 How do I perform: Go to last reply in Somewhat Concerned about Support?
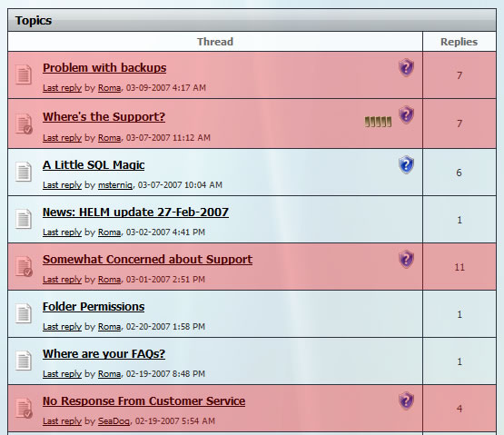pos(63,280)
